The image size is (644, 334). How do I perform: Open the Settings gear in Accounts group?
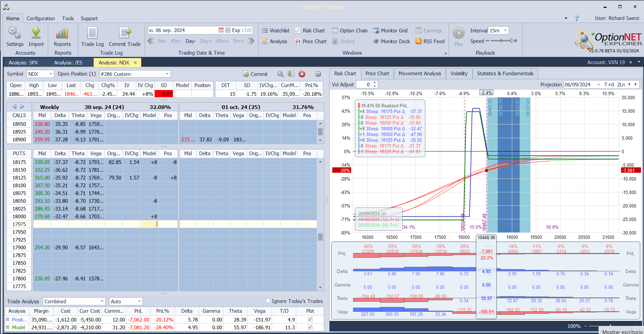point(14,33)
